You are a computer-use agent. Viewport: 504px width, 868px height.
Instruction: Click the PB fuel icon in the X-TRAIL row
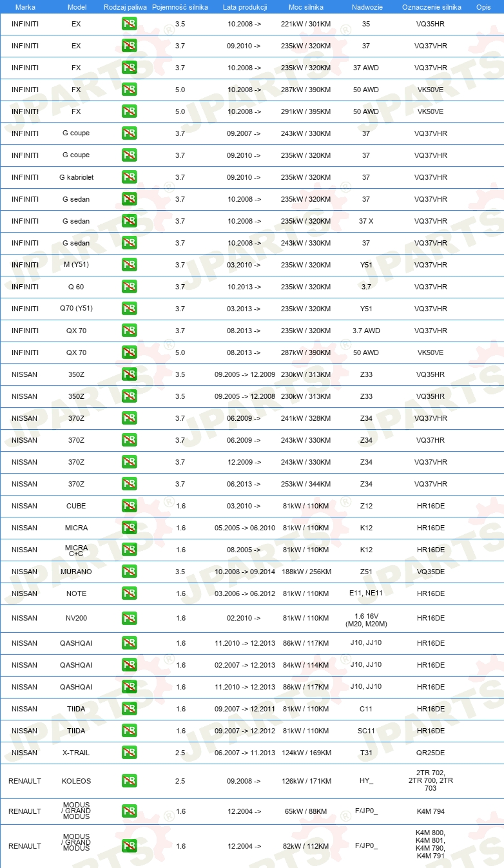tap(129, 753)
